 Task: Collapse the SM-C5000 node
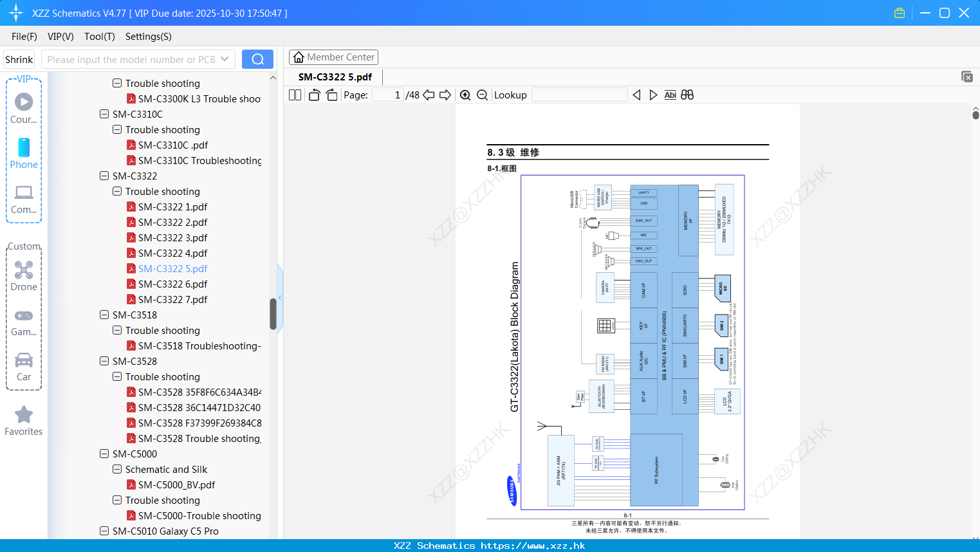(x=104, y=454)
